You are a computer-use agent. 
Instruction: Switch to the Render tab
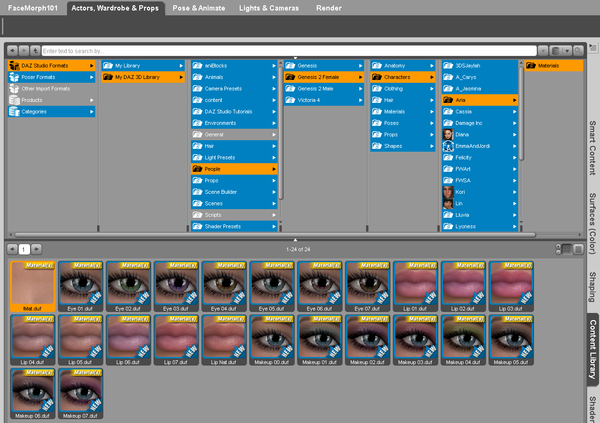(329, 8)
